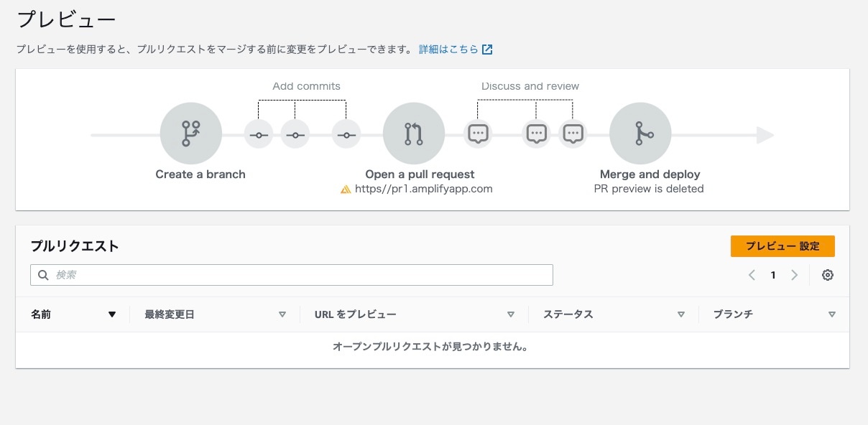Viewport: 868px width, 425px height.
Task: Click the Merge and deploy icon
Action: (640, 134)
